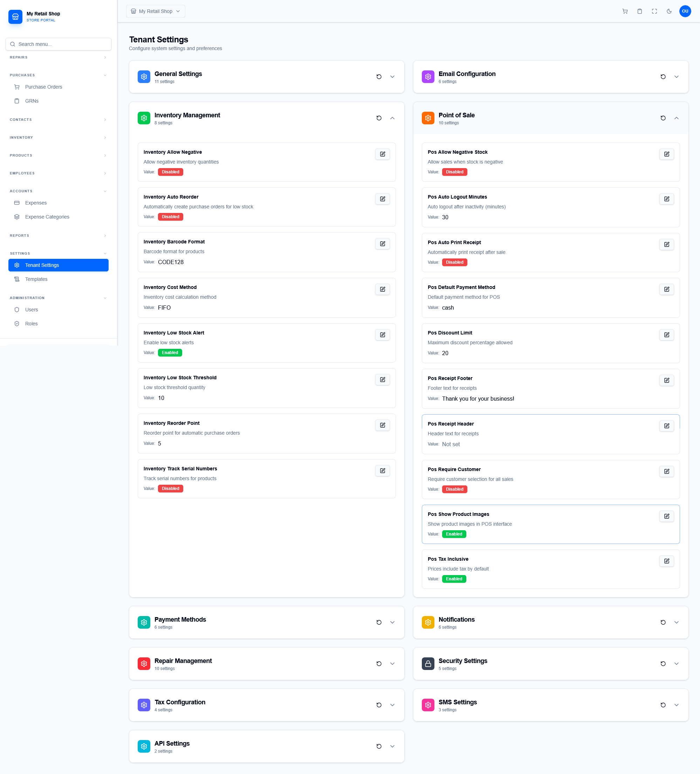
Task: Expand the Tax Configuration section
Action: (392, 705)
